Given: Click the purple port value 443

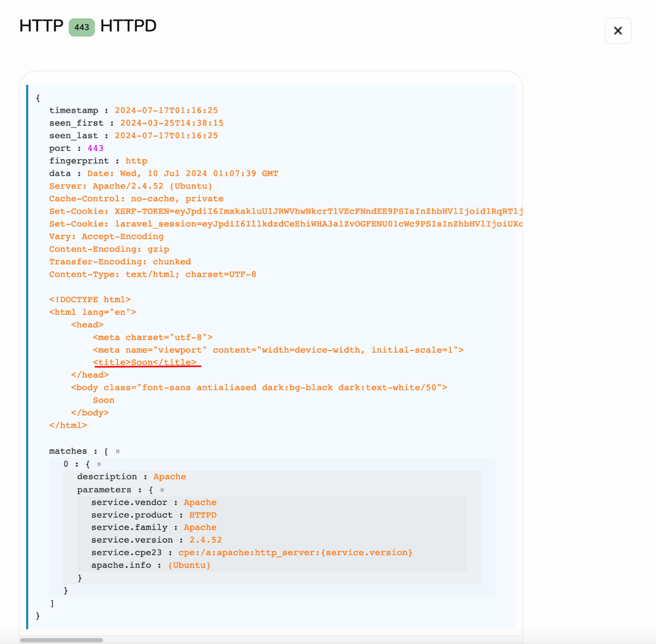Looking at the screenshot, I should (95, 148).
